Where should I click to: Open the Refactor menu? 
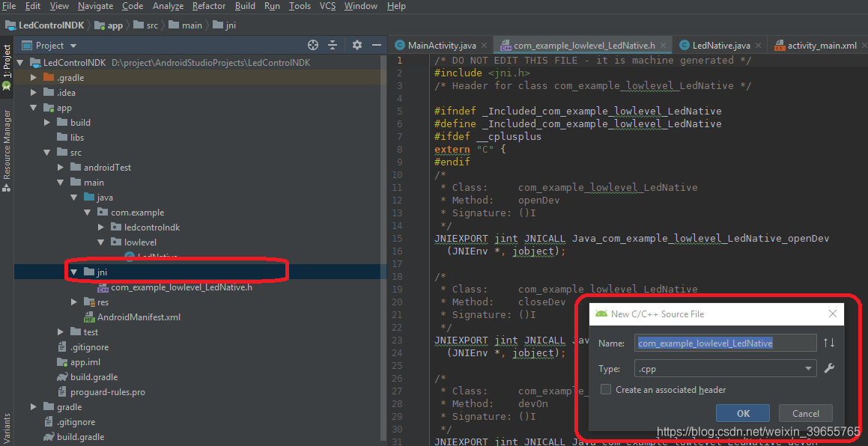click(209, 6)
